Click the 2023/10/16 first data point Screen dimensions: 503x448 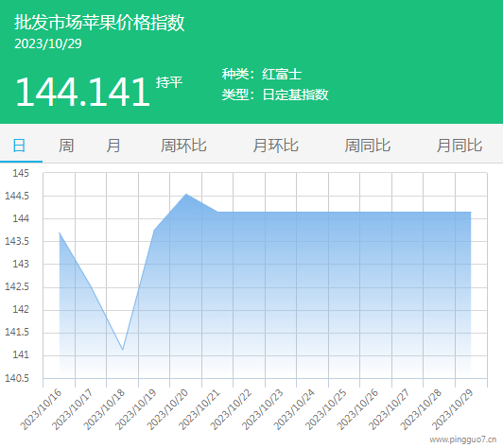click(x=60, y=233)
